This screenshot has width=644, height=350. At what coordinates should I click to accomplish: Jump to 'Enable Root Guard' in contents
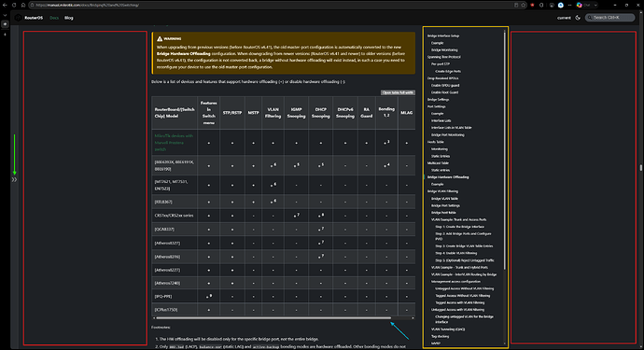coord(445,92)
